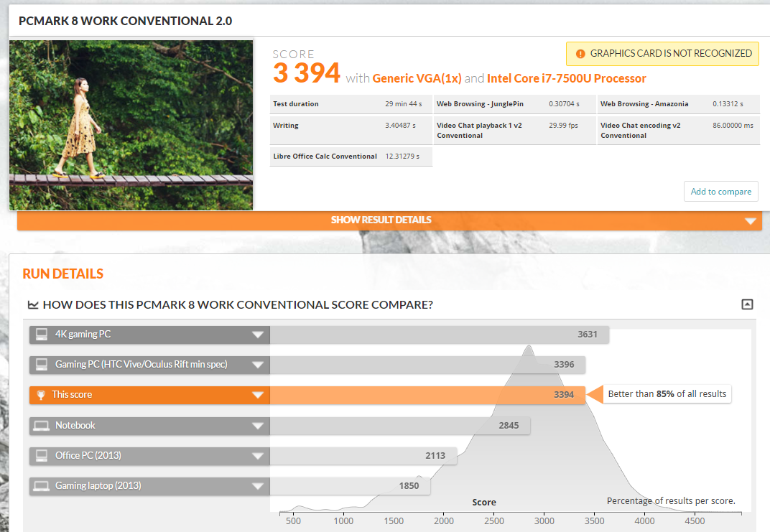The image size is (770, 532).
Task: Click the laptop icon for Notebook row
Action: 41,426
